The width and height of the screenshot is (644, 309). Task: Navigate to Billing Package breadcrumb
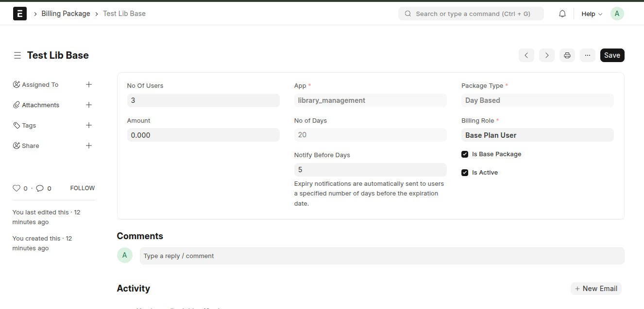tap(66, 14)
